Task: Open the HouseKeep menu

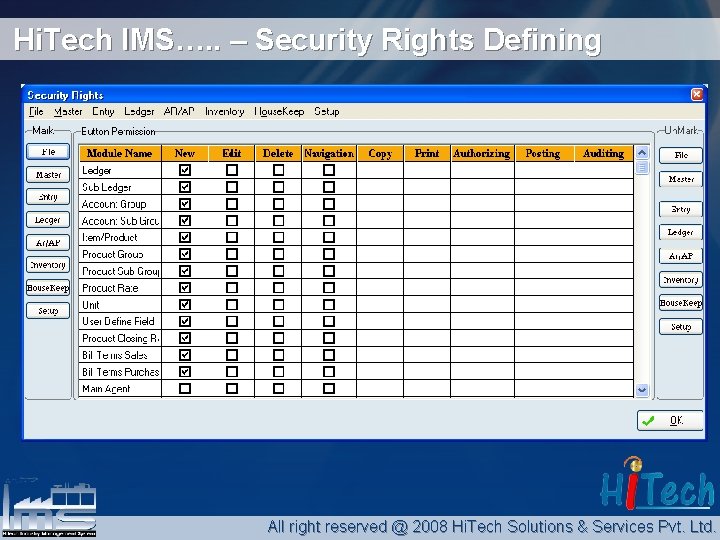Action: point(279,112)
